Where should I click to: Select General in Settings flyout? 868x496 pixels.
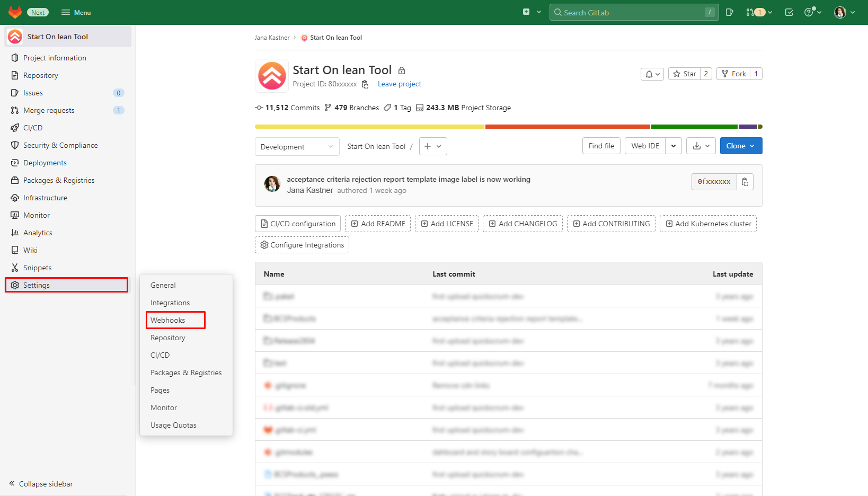click(x=163, y=285)
